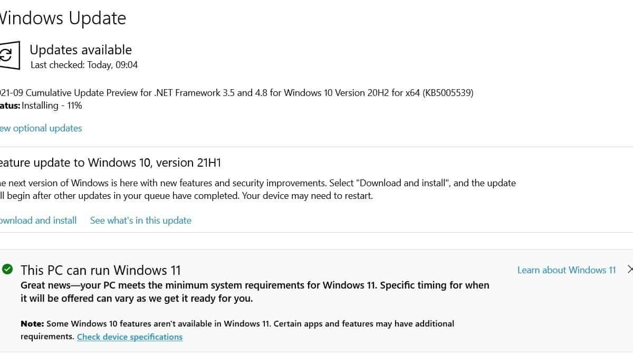The image size is (633, 364).
Task: Click the Windows Update page title
Action: tap(63, 18)
